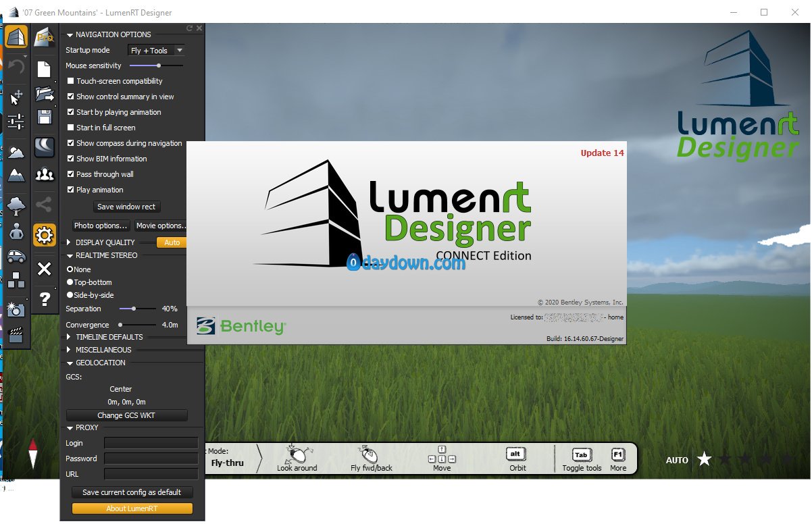Select the mountain terrain tool icon
Viewport: 812px width, 524px height.
17,176
